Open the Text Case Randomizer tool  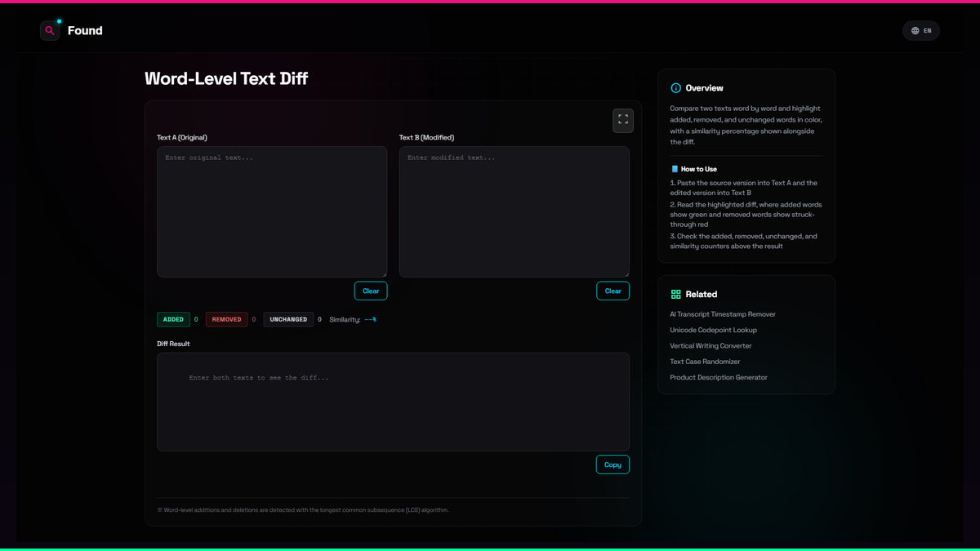click(705, 362)
